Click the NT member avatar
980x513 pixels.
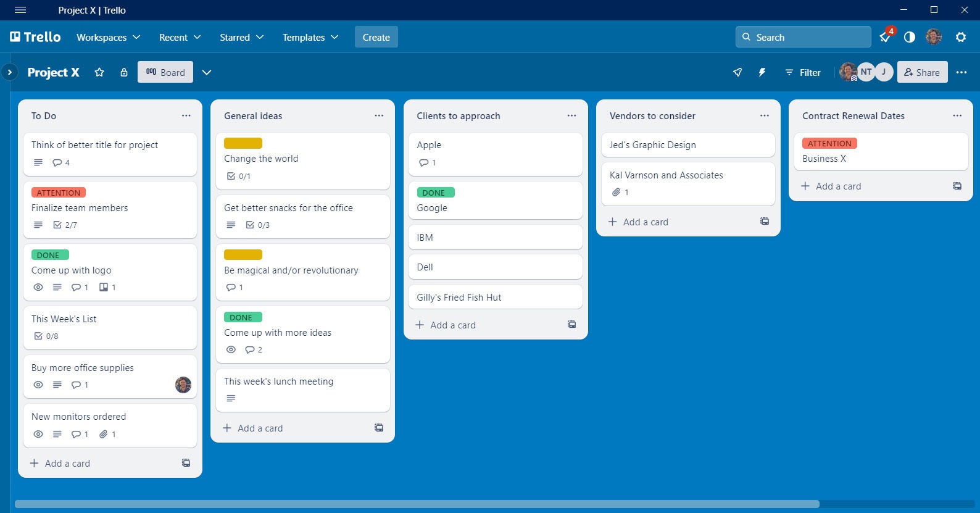(866, 72)
